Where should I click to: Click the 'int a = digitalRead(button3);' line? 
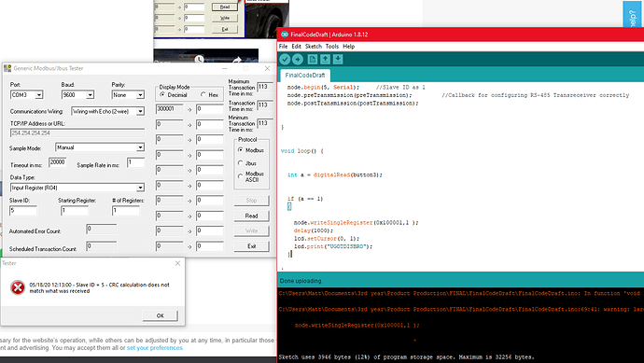(x=335, y=175)
